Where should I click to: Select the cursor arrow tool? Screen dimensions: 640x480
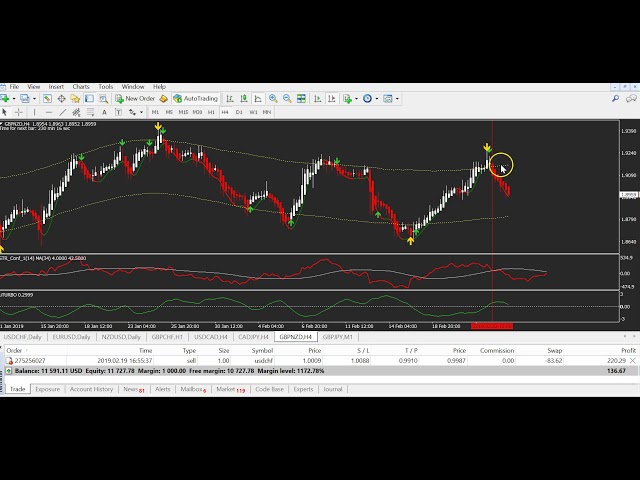7,112
